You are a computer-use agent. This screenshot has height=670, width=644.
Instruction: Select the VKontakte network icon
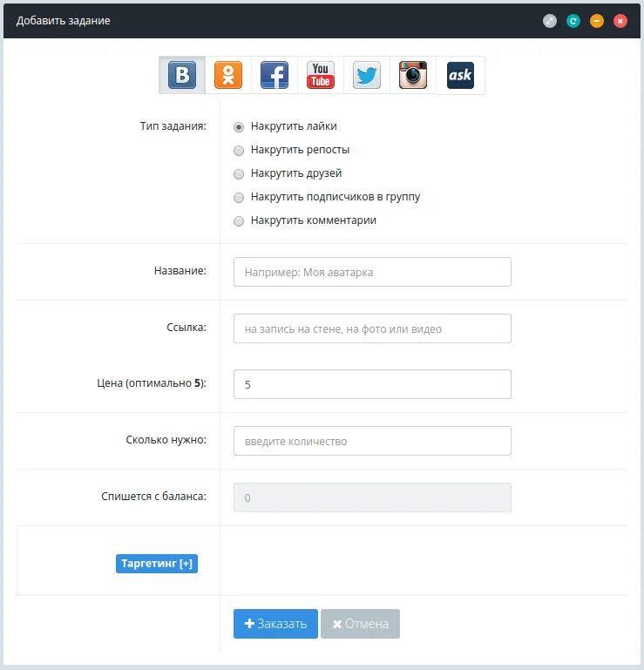click(x=182, y=75)
